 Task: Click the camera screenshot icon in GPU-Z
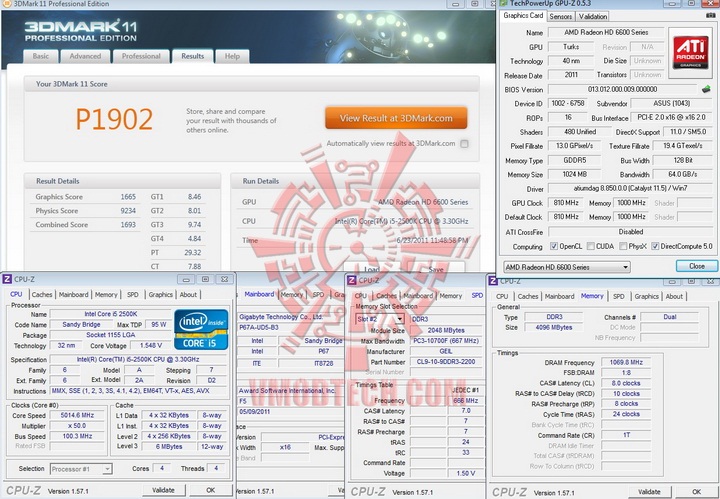[x=711, y=16]
